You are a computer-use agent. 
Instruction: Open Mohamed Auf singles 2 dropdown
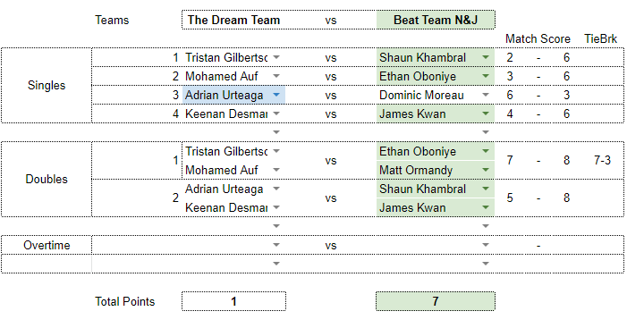(x=276, y=76)
